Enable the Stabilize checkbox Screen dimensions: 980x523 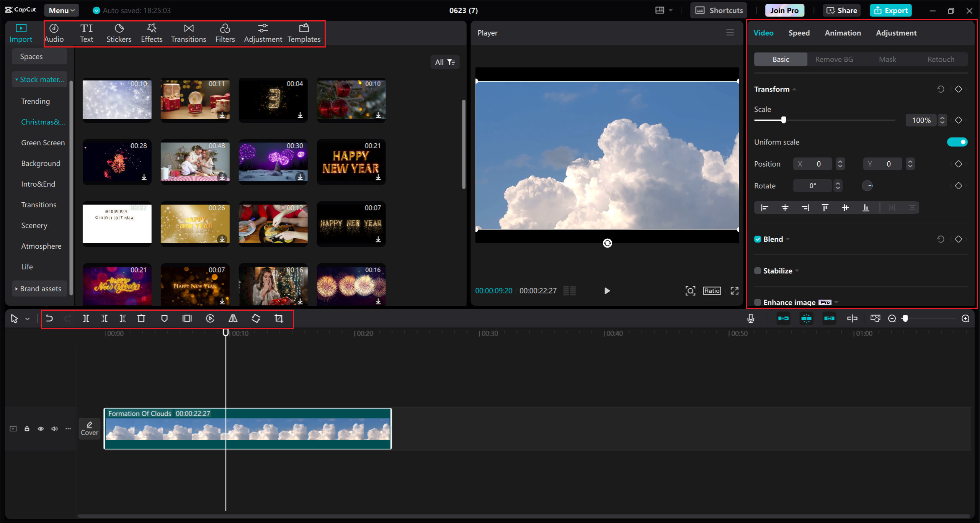click(758, 271)
